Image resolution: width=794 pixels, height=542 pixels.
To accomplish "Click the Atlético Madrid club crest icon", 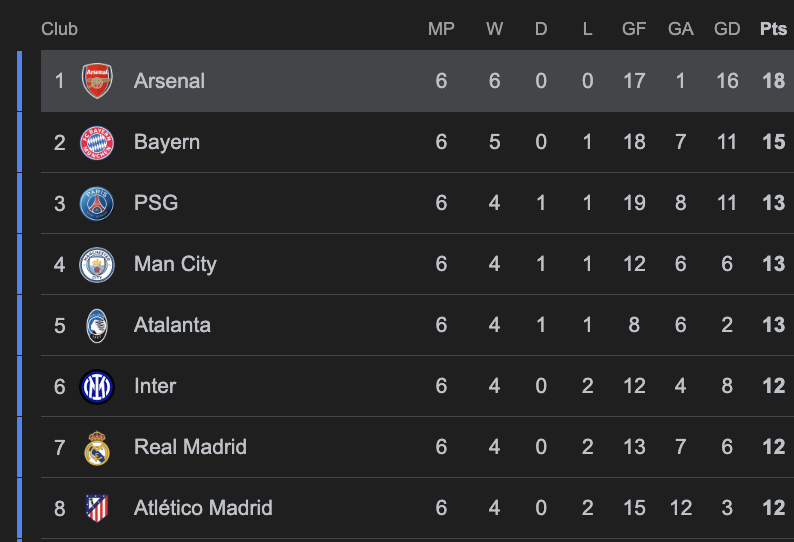I will pos(97,508).
